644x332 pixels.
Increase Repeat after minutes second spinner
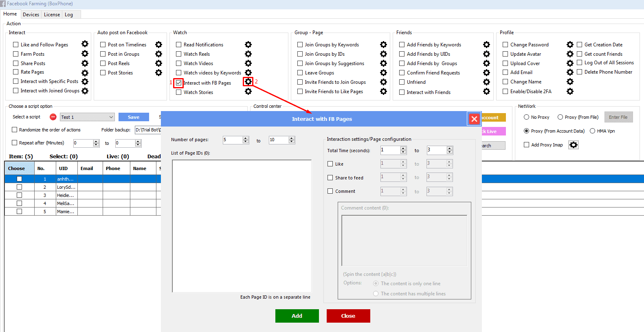point(138,141)
